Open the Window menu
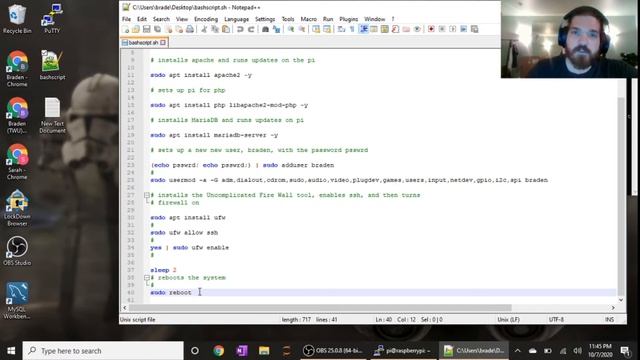 (x=374, y=19)
